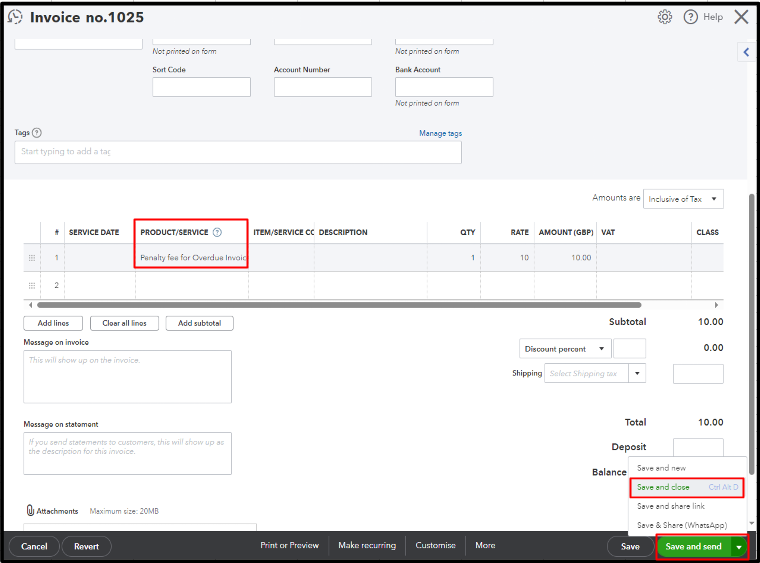Click the table's right scroll arrow
This screenshot has height=563, width=760.
(x=716, y=305)
